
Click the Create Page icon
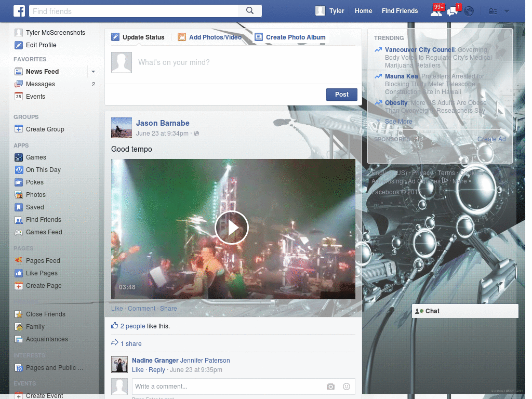click(x=19, y=286)
